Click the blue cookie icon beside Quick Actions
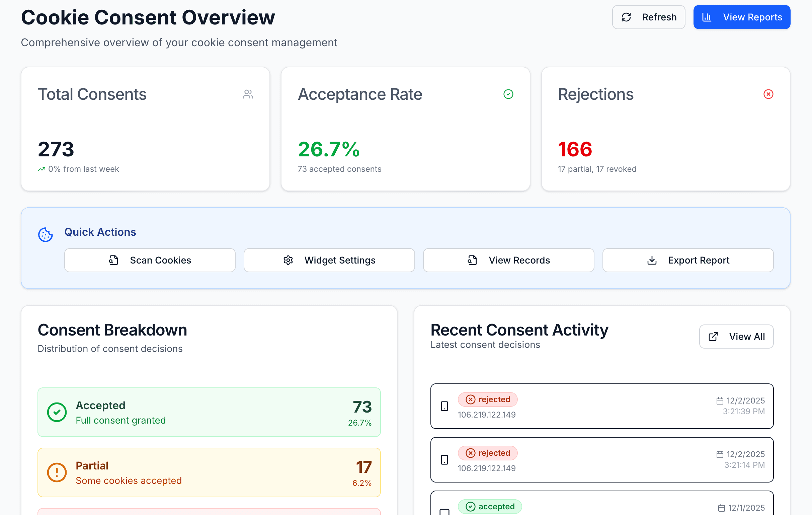The height and width of the screenshot is (515, 812). tap(45, 234)
